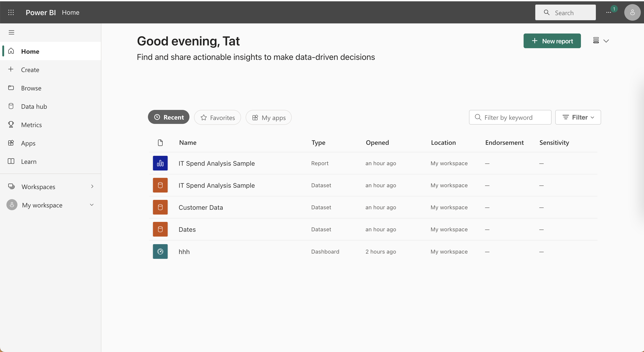
Task: Click the magnifier icon in Search box
Action: click(x=547, y=12)
